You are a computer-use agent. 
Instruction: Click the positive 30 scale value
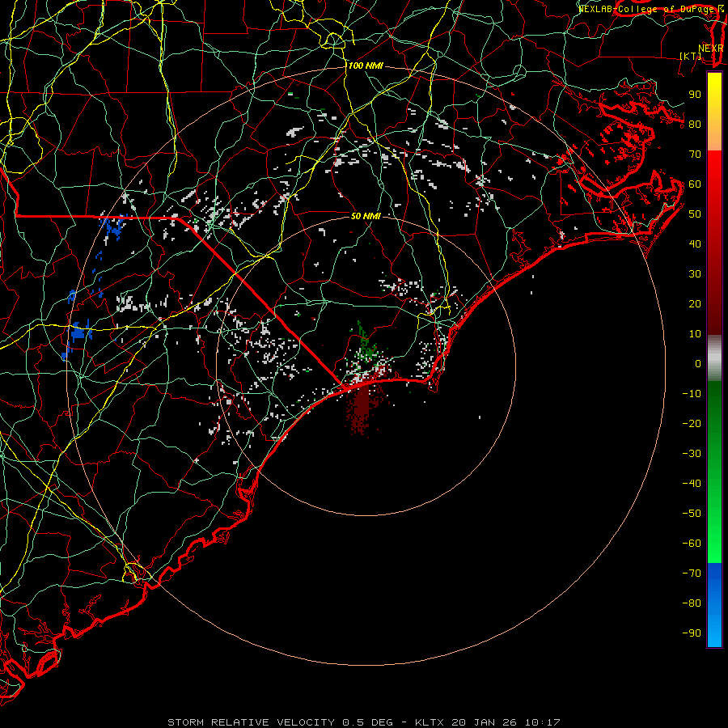pos(695,274)
